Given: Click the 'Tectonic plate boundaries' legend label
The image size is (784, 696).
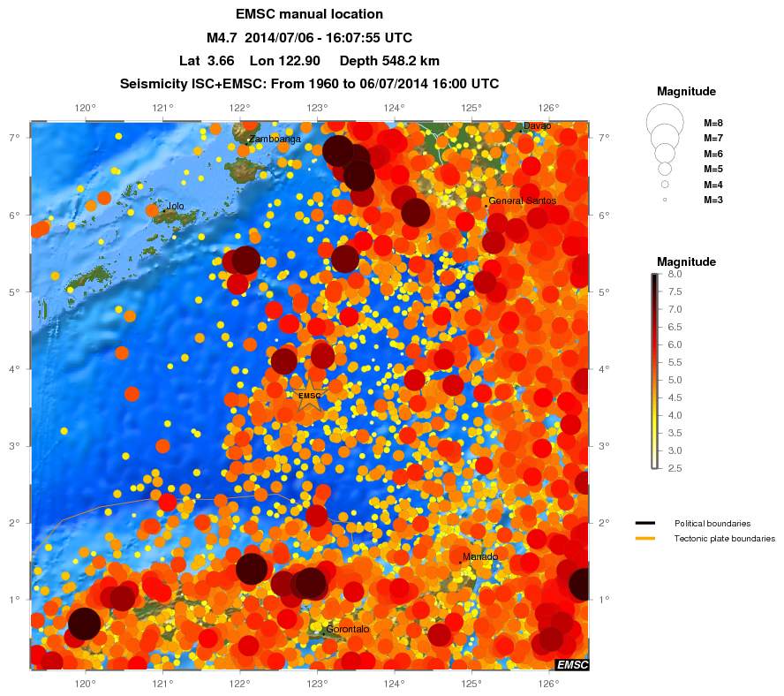Looking at the screenshot, I should 725,539.
